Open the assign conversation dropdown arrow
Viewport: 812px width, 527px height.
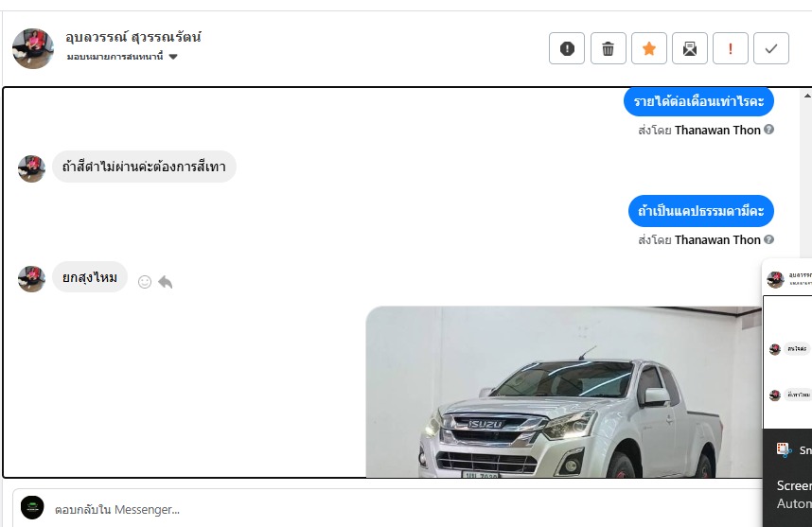[173, 57]
